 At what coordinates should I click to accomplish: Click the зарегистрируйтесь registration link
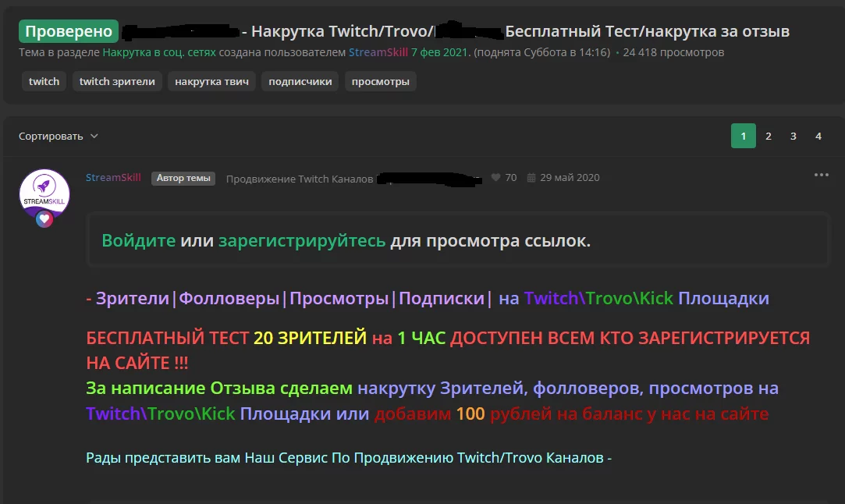pos(302,240)
